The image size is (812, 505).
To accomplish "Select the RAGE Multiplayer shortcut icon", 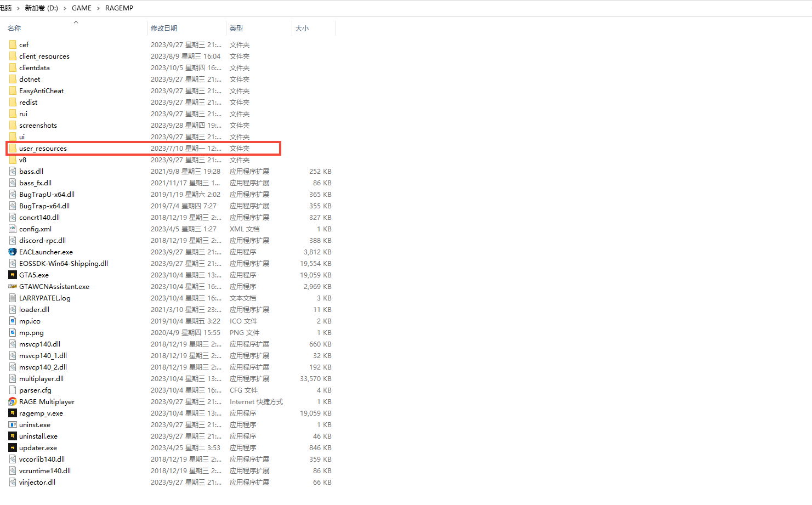I will tap(13, 401).
